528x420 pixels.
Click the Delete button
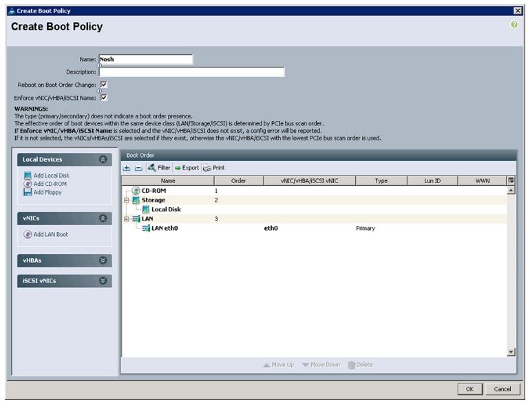(360, 365)
